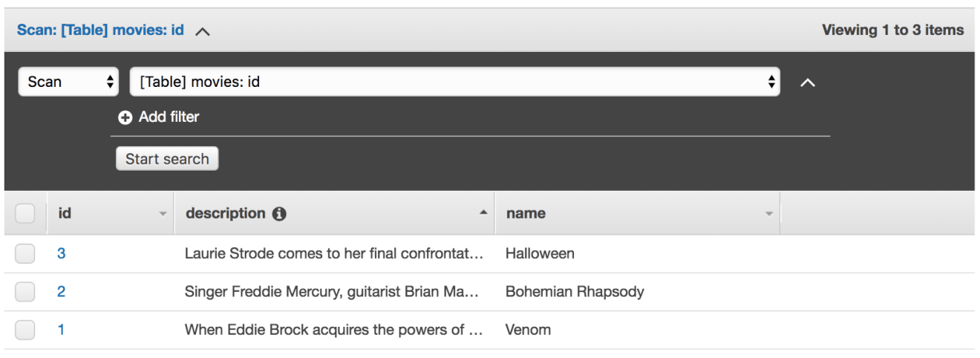Image resolution: width=980 pixels, height=358 pixels.
Task: Click the sort arrow in the name column
Action: pos(768,214)
